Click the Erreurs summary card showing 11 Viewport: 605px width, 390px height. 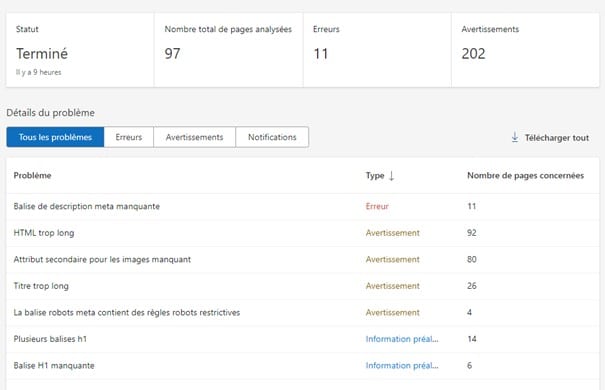pyautogui.click(x=377, y=50)
